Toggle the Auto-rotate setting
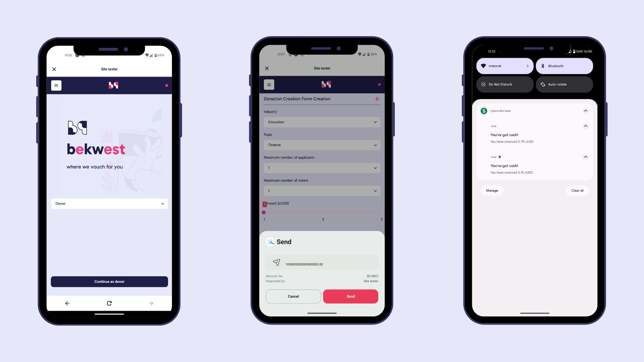 (x=565, y=84)
